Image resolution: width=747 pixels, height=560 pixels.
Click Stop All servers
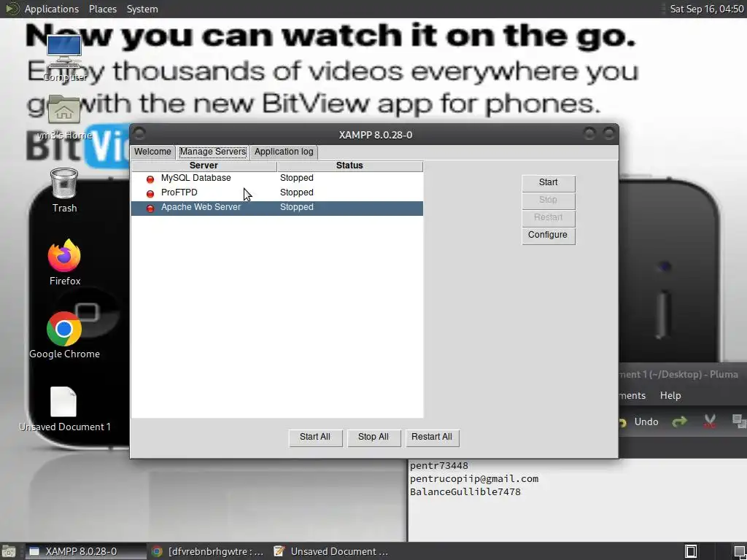click(374, 437)
